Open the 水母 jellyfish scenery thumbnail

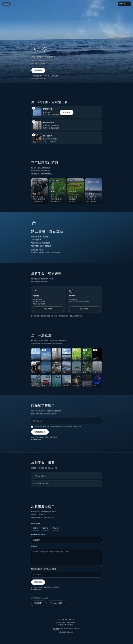point(97,381)
